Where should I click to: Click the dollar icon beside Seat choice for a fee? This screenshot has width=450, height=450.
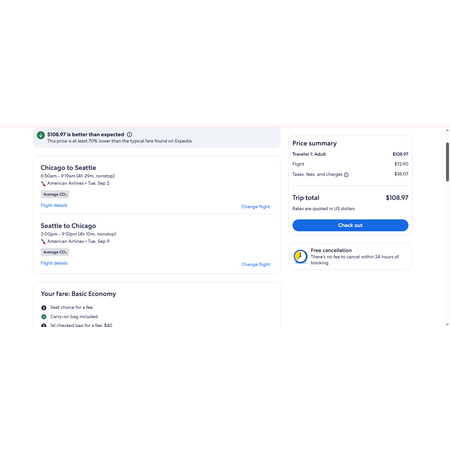(44, 307)
